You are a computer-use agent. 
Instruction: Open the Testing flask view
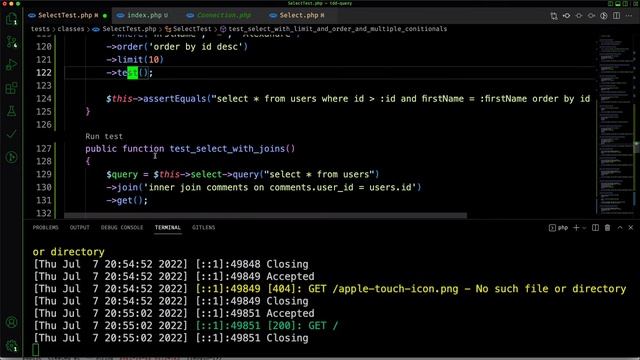click(x=11, y=111)
